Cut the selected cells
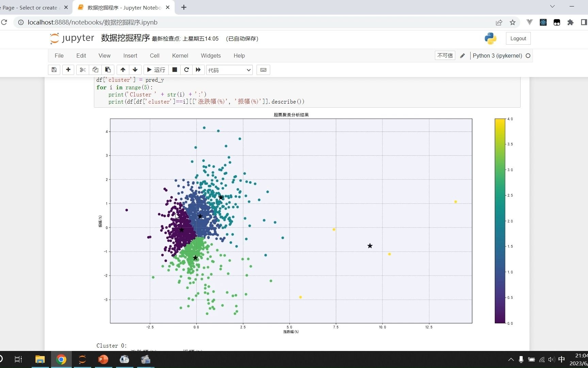 tap(82, 70)
